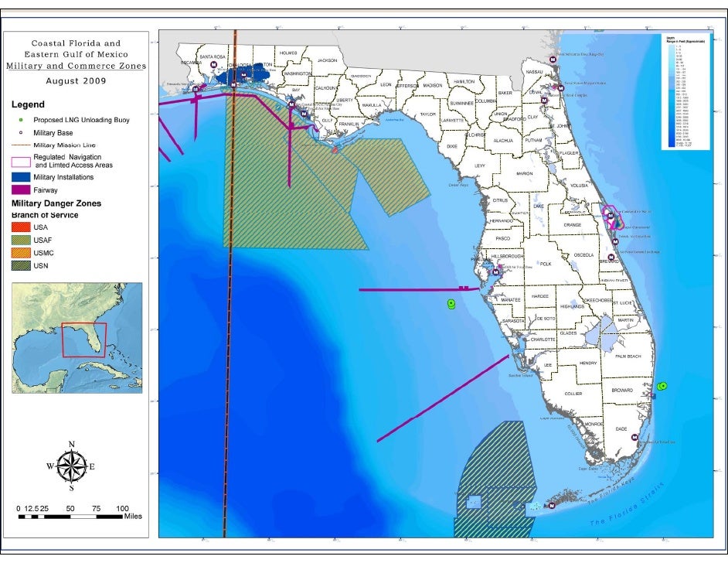Click the 'Branch of Service' subheading
The height and width of the screenshot is (563, 728).
click(45, 215)
